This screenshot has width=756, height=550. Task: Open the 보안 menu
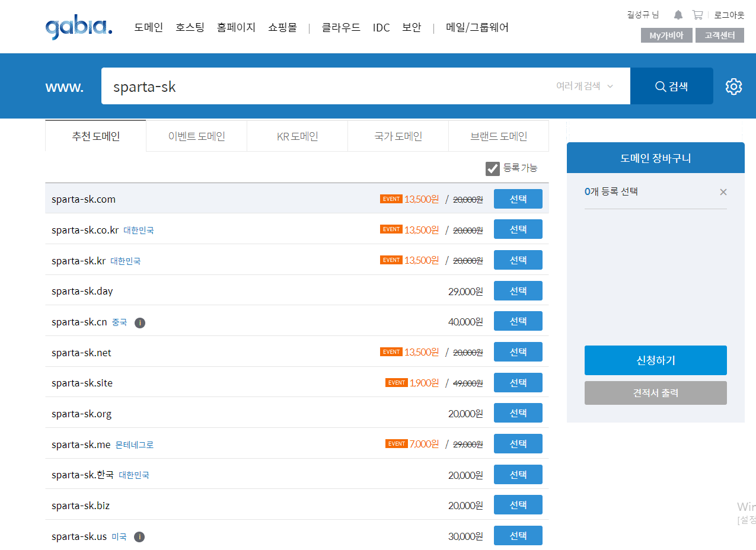412,27
